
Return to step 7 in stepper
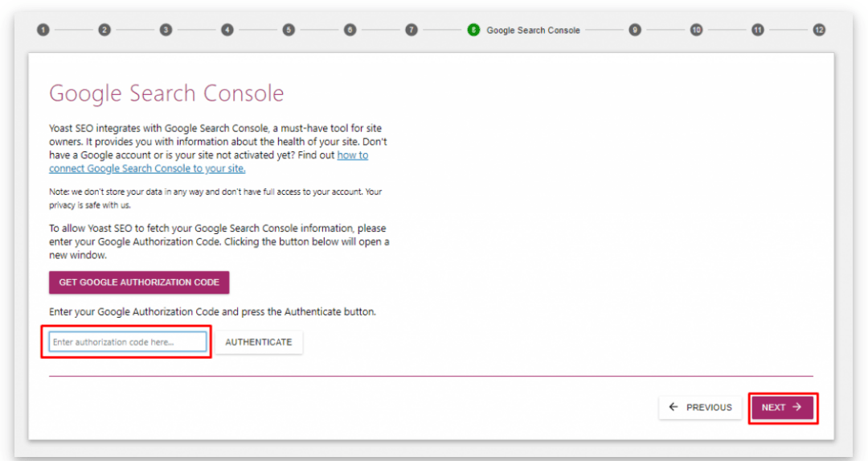pos(411,30)
